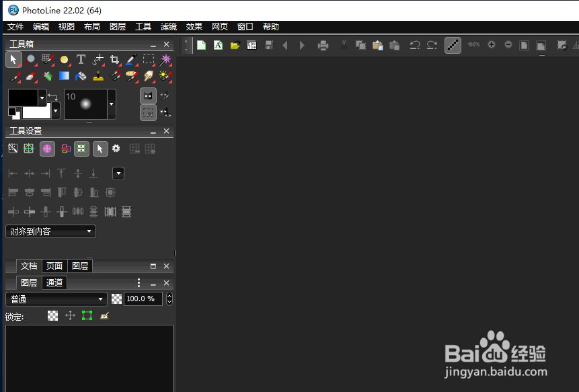Select the Paint Bucket fill tool
The width and height of the screenshot is (579, 392).
click(x=81, y=77)
